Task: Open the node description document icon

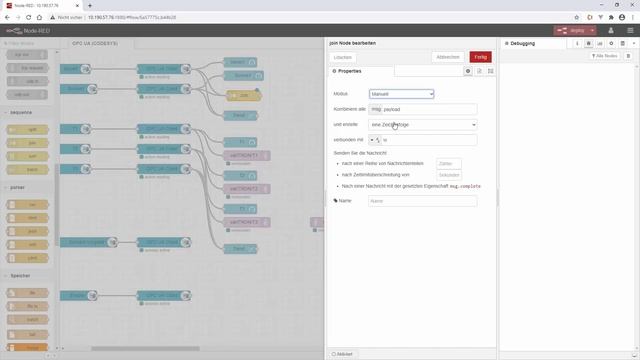Action: (479, 71)
